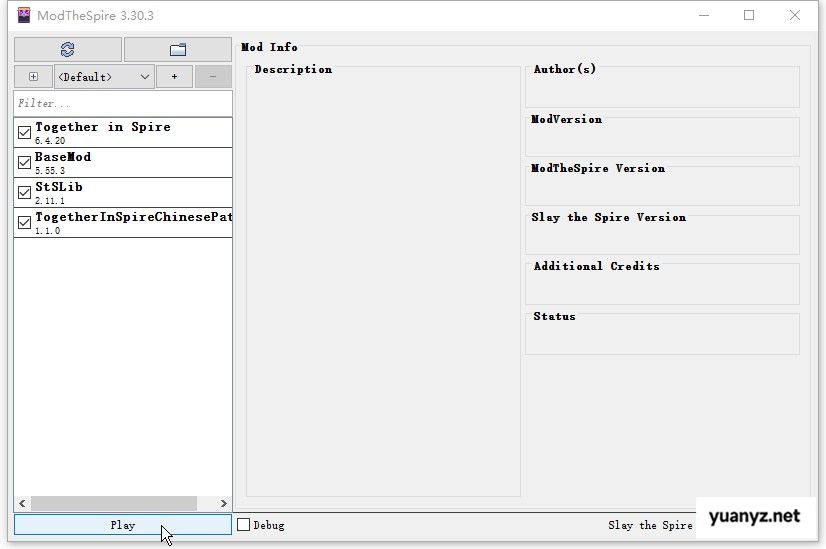Toggle the BaseMod checkbox
The width and height of the screenshot is (826, 549).
point(24,162)
